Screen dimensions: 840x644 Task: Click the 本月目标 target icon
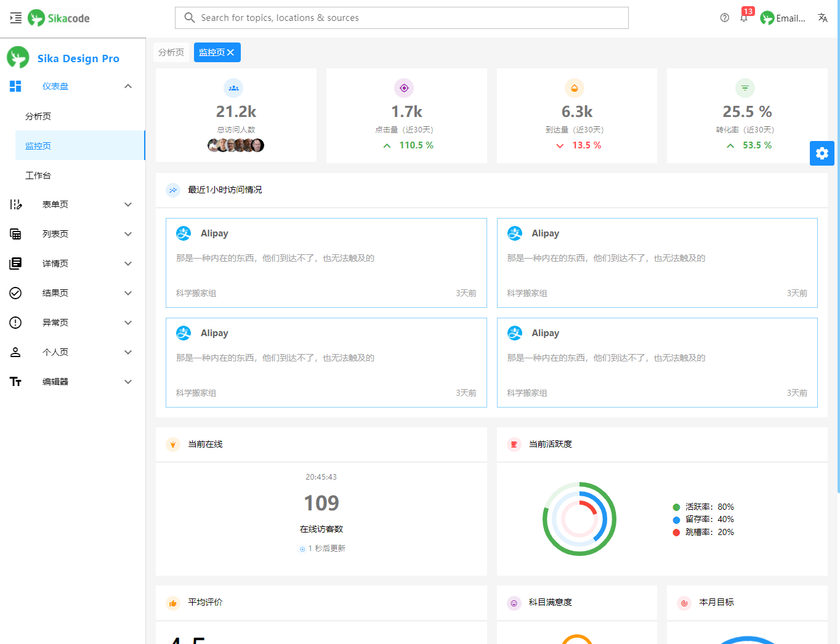(684, 603)
